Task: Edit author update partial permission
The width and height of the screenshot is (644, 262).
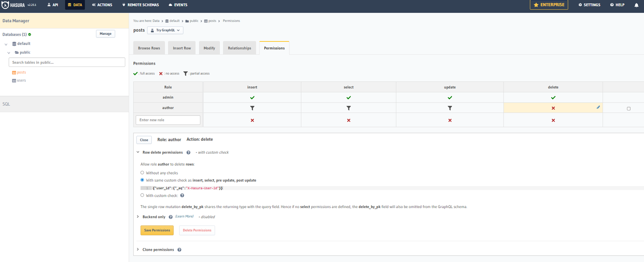Action: [450, 108]
